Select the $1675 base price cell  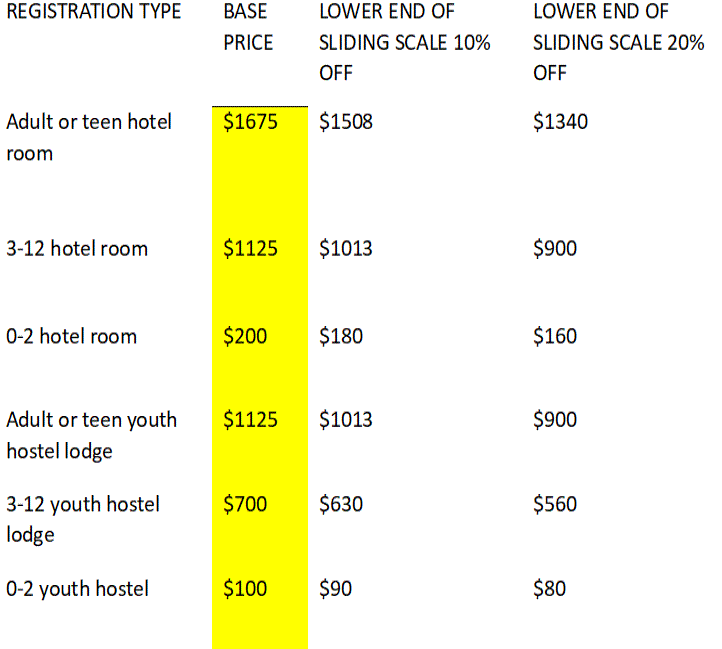click(x=250, y=122)
